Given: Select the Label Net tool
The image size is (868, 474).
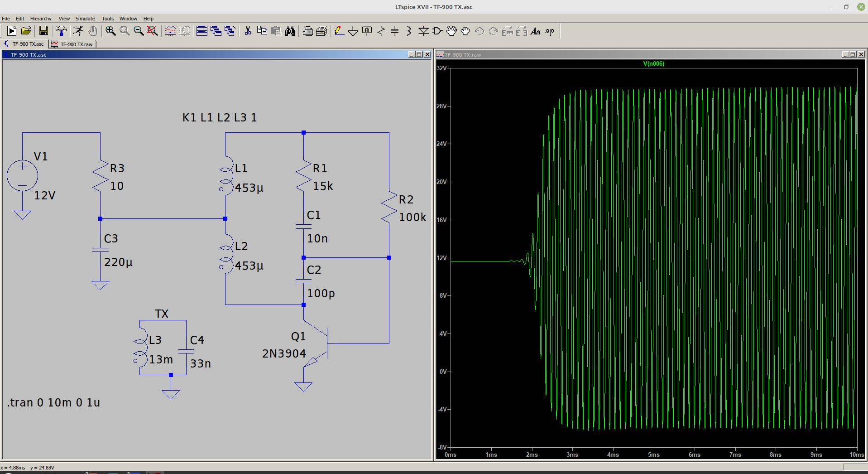Looking at the screenshot, I should pos(367,31).
